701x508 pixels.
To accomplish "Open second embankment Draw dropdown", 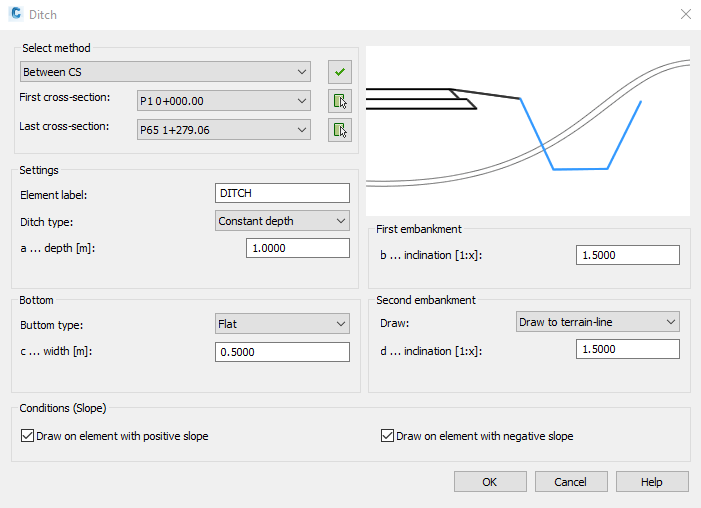I will [597, 322].
